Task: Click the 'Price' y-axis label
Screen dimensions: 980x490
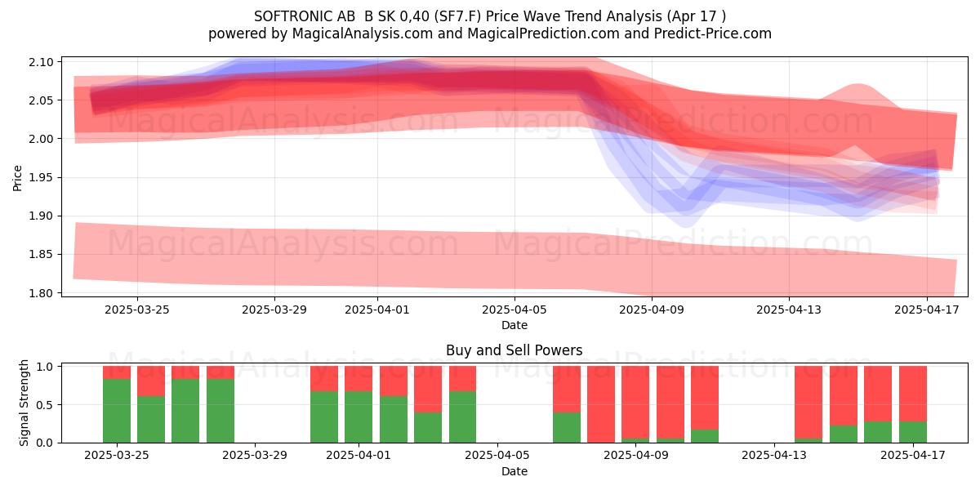Action: click(x=18, y=177)
